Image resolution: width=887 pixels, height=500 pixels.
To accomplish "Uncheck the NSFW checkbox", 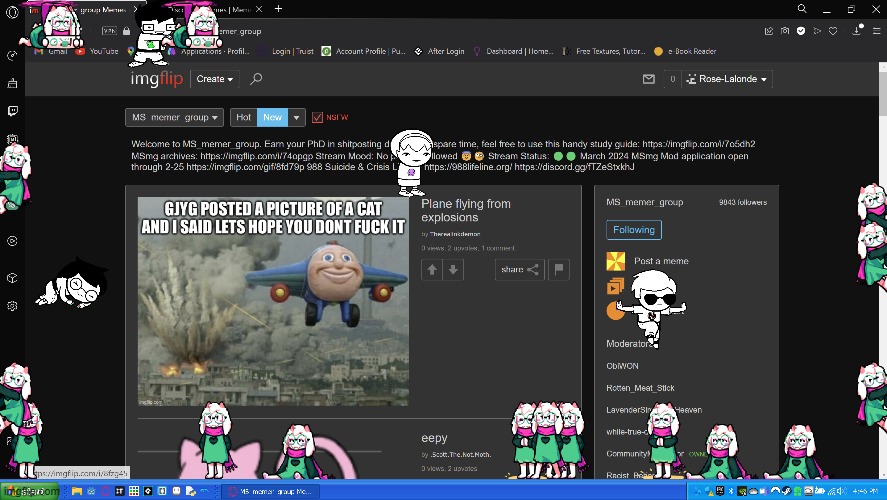I will pyautogui.click(x=317, y=117).
